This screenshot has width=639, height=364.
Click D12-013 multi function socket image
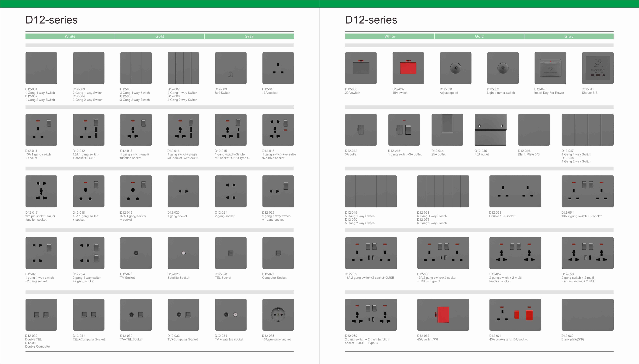(136, 130)
